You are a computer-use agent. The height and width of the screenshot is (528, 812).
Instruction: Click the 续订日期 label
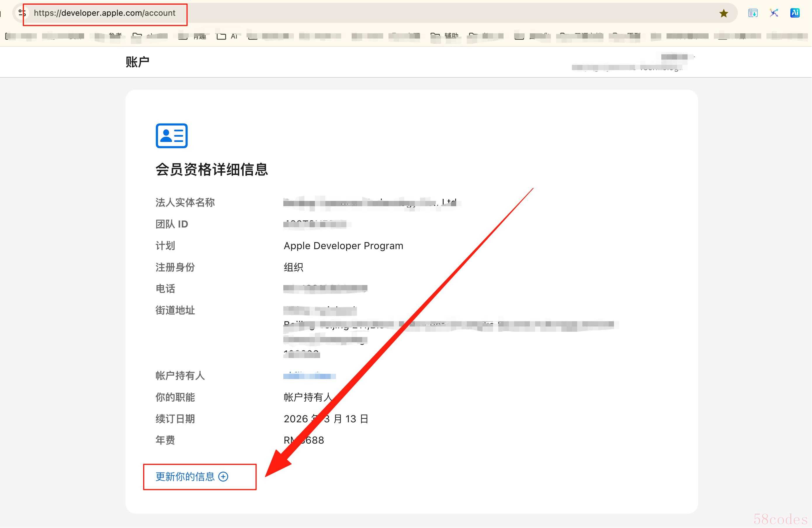[175, 418]
